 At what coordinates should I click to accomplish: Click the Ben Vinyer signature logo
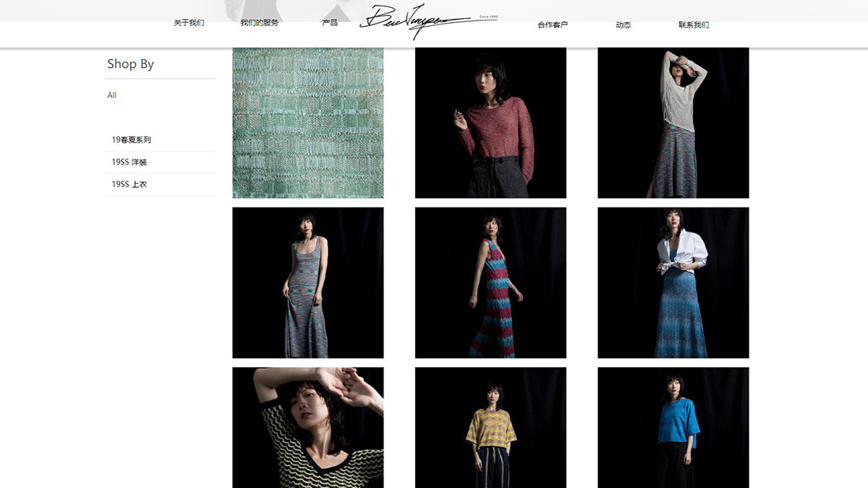click(x=429, y=21)
